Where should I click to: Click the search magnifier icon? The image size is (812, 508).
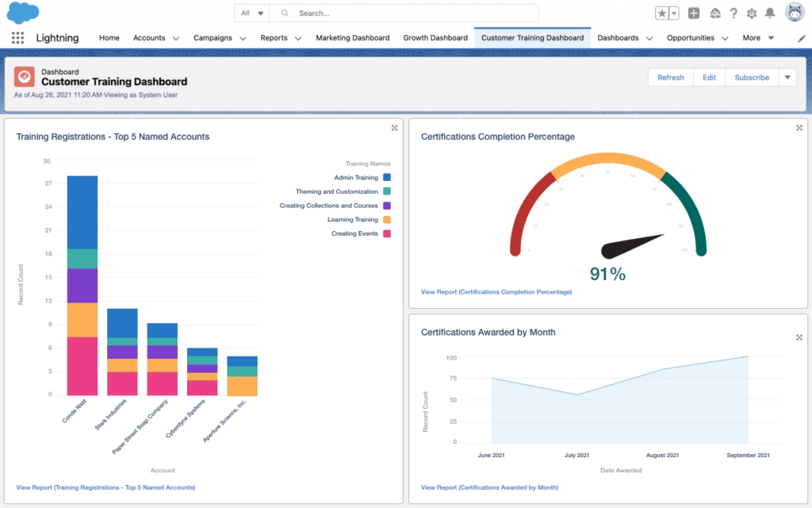click(x=285, y=13)
